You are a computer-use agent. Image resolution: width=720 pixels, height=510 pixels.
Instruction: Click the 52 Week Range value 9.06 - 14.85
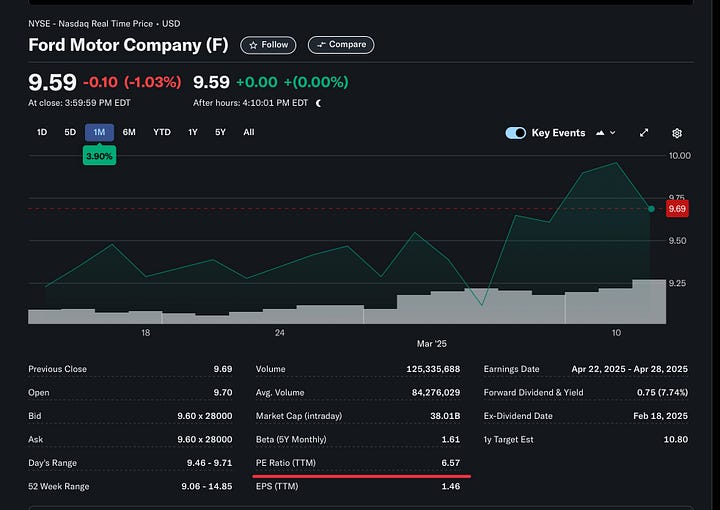207,486
